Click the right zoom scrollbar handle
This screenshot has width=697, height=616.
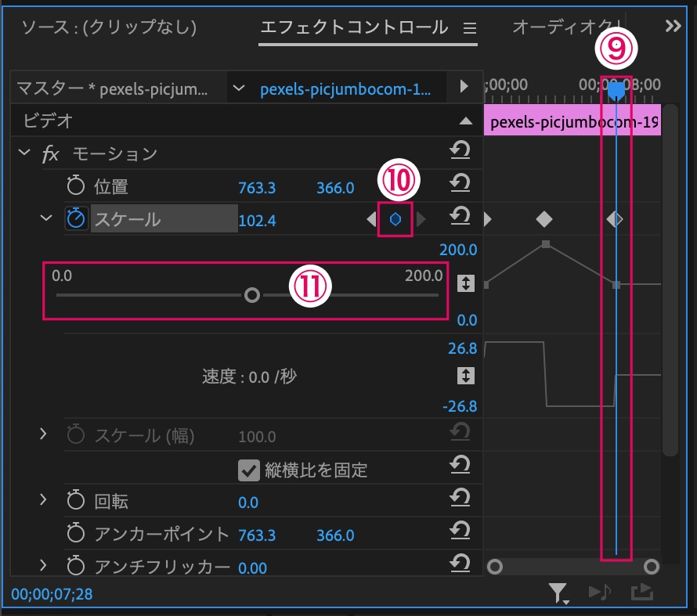(x=652, y=567)
